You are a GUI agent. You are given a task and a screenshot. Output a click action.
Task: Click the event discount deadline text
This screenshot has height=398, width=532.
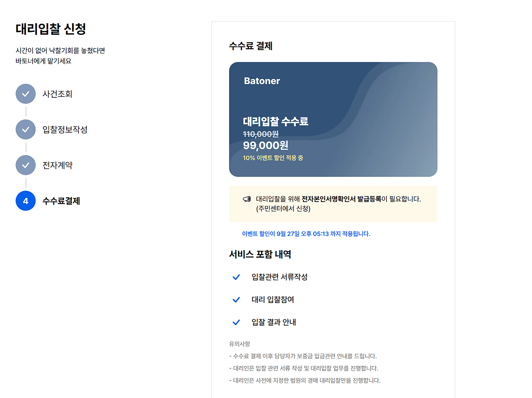[x=306, y=234]
